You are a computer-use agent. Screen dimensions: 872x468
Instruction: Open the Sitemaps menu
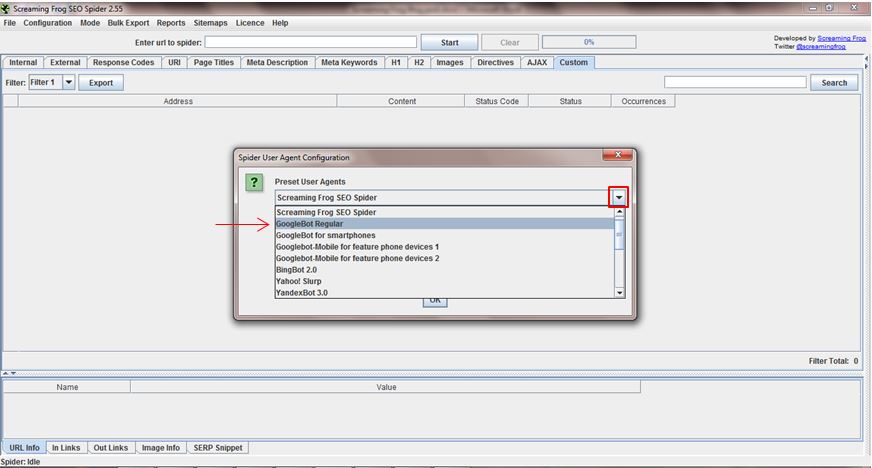click(x=210, y=23)
